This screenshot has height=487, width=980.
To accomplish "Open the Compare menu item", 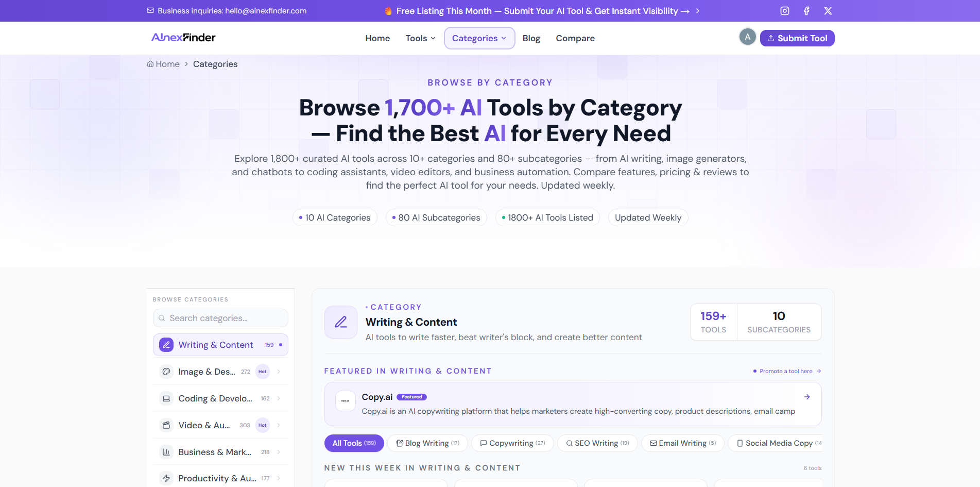I will pyautogui.click(x=575, y=38).
